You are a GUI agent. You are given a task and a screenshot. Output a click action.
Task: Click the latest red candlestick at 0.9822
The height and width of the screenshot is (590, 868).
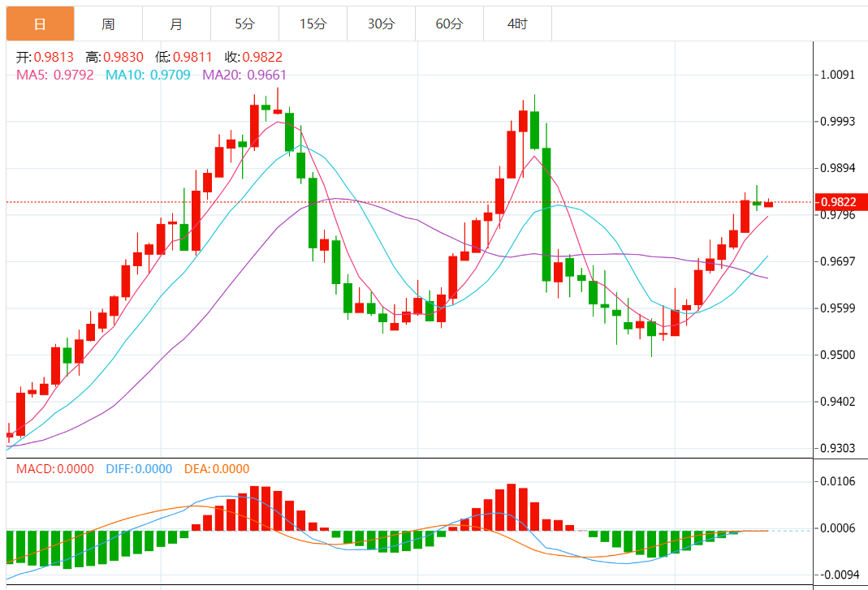[768, 204]
